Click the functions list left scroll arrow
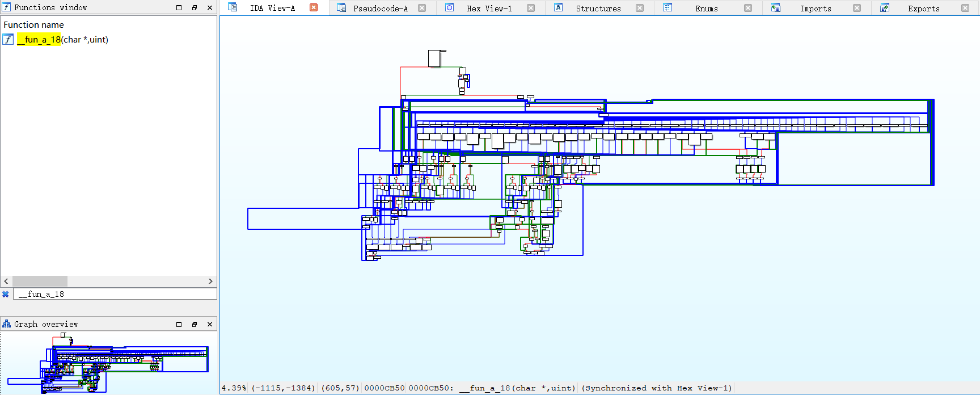 coord(6,281)
